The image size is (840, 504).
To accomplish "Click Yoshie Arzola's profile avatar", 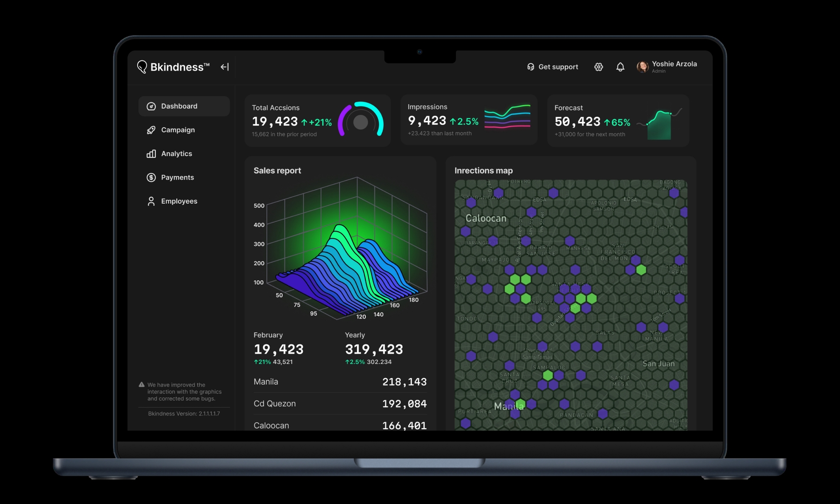I will (x=642, y=67).
